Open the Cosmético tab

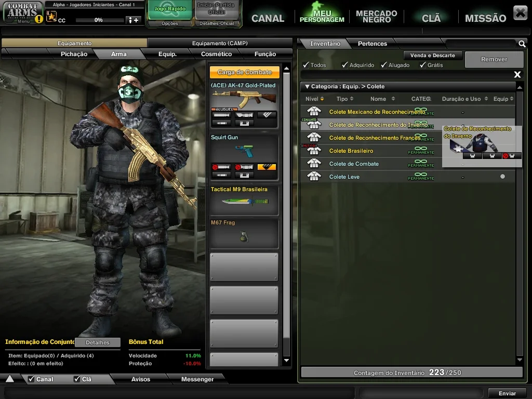[217, 54]
